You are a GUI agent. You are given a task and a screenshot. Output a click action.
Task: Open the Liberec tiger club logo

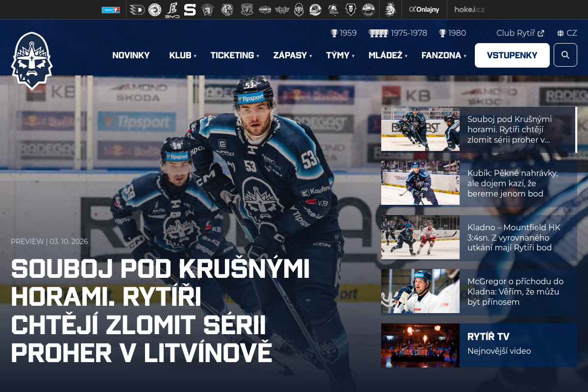227,9
